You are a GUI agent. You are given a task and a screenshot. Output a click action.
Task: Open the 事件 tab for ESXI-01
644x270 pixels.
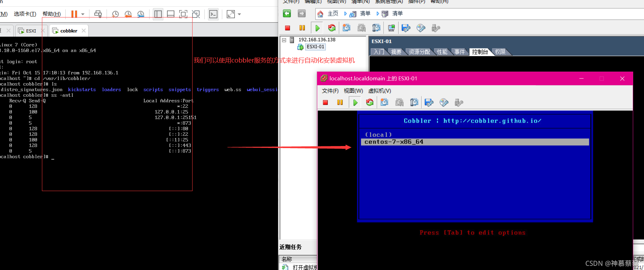point(460,52)
